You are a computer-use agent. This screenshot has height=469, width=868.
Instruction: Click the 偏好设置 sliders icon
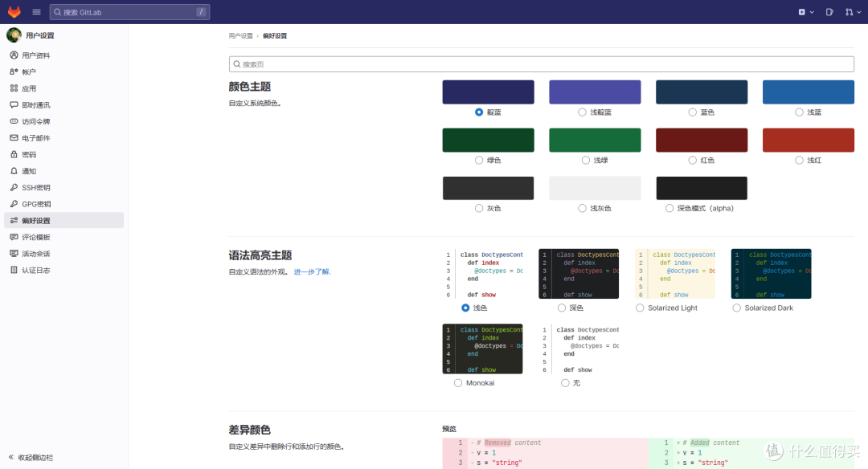click(14, 220)
